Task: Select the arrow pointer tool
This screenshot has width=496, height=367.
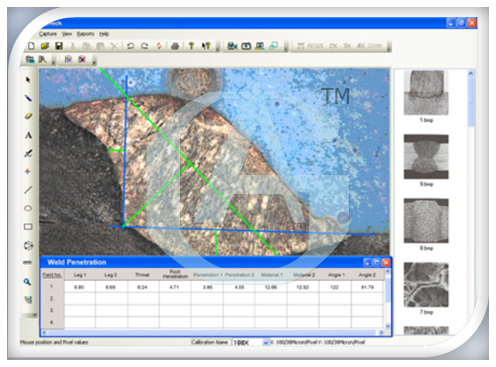Action: click(x=28, y=80)
